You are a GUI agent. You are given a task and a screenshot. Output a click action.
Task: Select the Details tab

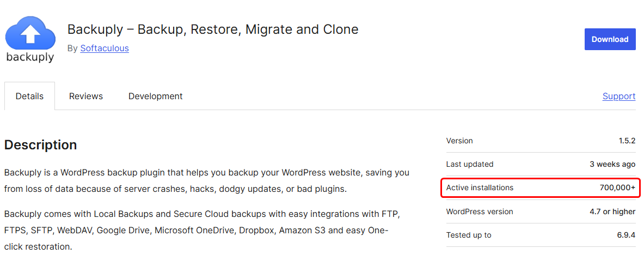click(29, 96)
